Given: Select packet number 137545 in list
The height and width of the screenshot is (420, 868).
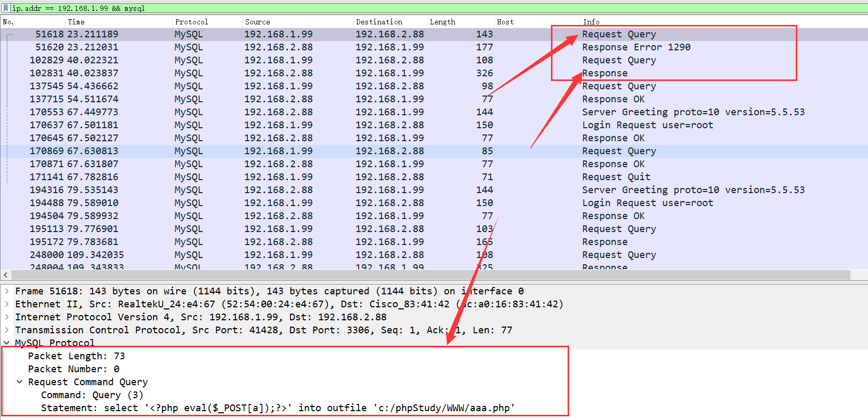Looking at the screenshot, I should [x=434, y=86].
